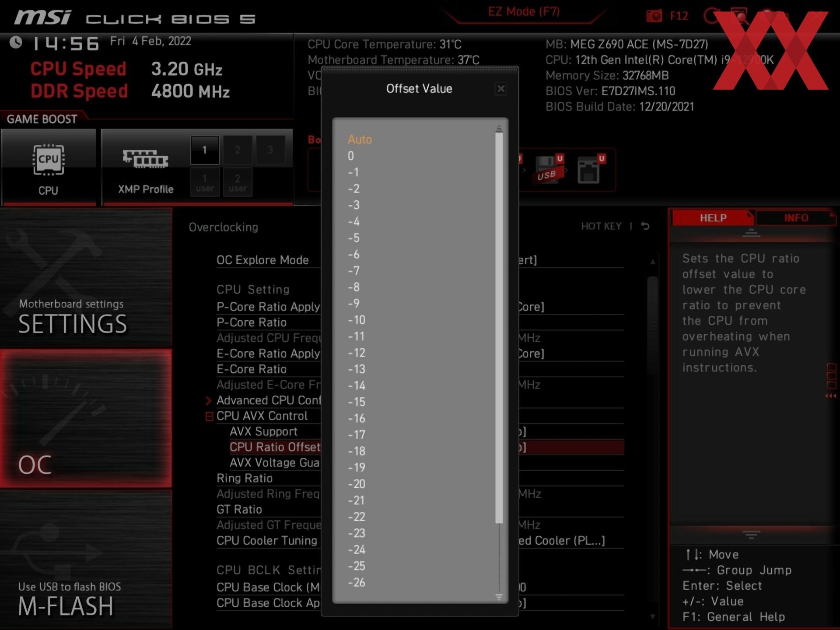Select offset value -5
Viewport: 840px width, 630px height.
353,238
